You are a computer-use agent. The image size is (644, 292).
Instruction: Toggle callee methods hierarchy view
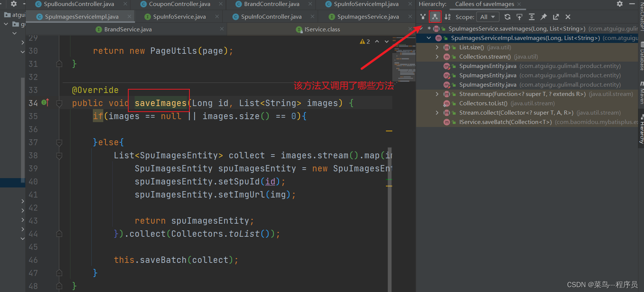[435, 17]
